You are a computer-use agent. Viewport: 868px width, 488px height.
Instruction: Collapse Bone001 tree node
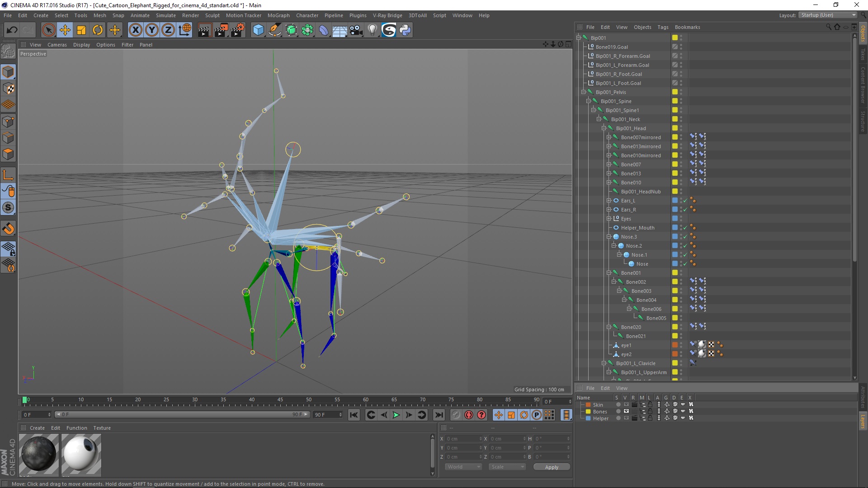(609, 273)
